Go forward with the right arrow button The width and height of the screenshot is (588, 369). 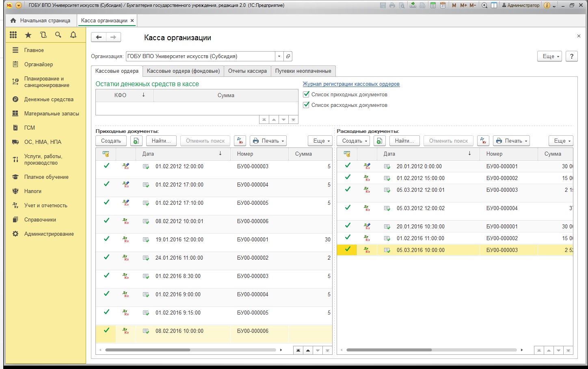113,37
